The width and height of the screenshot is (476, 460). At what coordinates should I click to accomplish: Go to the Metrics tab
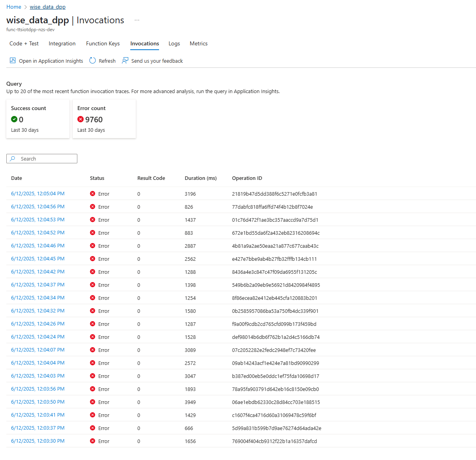click(x=199, y=43)
